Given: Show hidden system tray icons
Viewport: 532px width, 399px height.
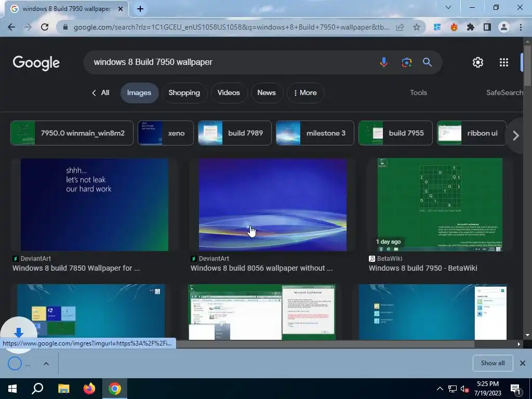Looking at the screenshot, I should click(x=440, y=389).
